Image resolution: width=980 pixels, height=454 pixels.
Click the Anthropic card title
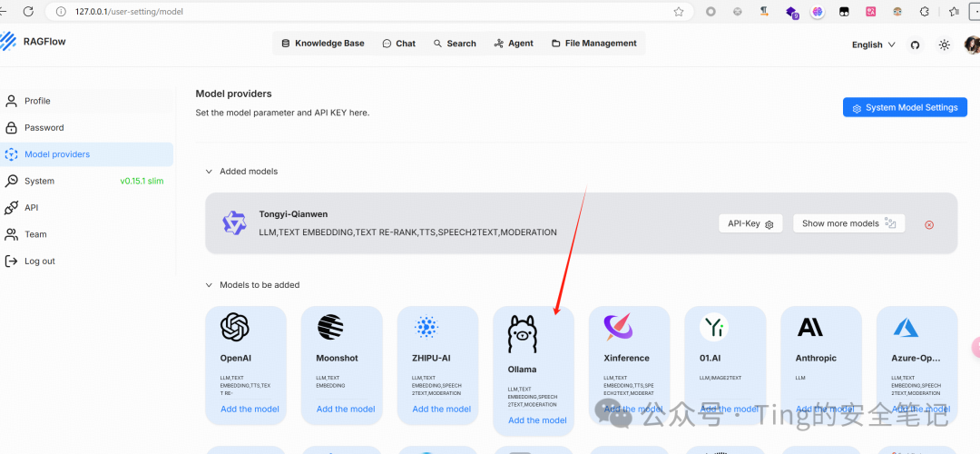(x=816, y=359)
